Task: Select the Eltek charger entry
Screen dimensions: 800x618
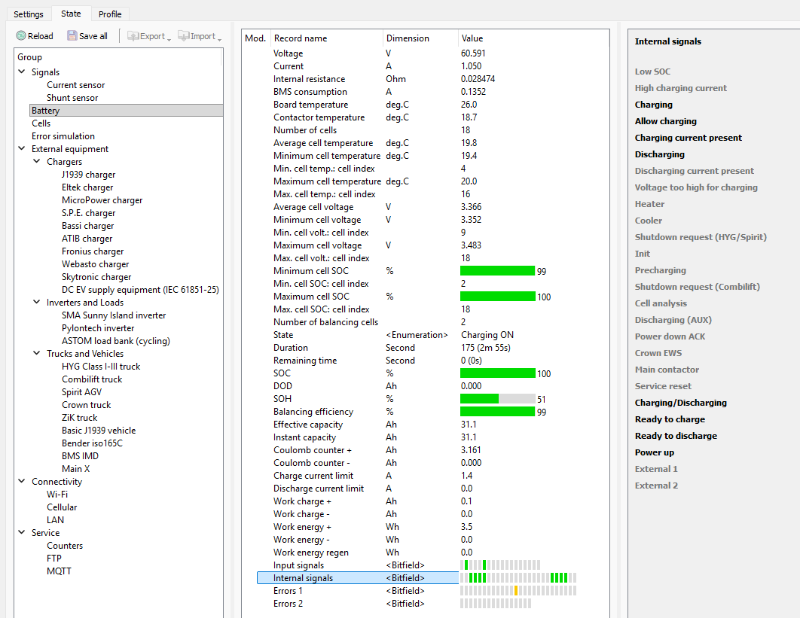Action: click(x=87, y=187)
